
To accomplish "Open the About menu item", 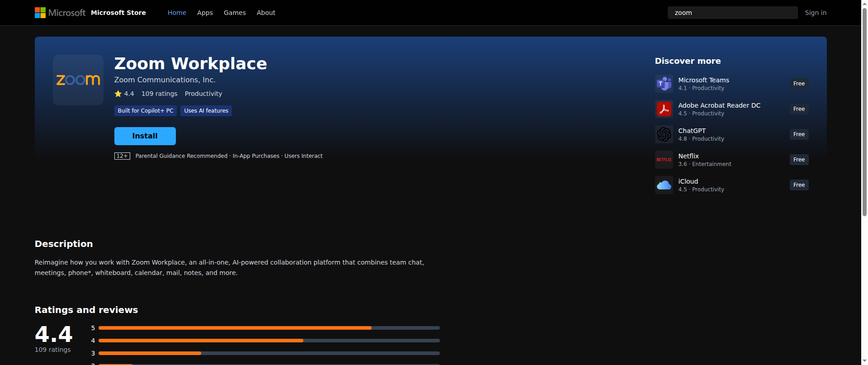I will (266, 13).
